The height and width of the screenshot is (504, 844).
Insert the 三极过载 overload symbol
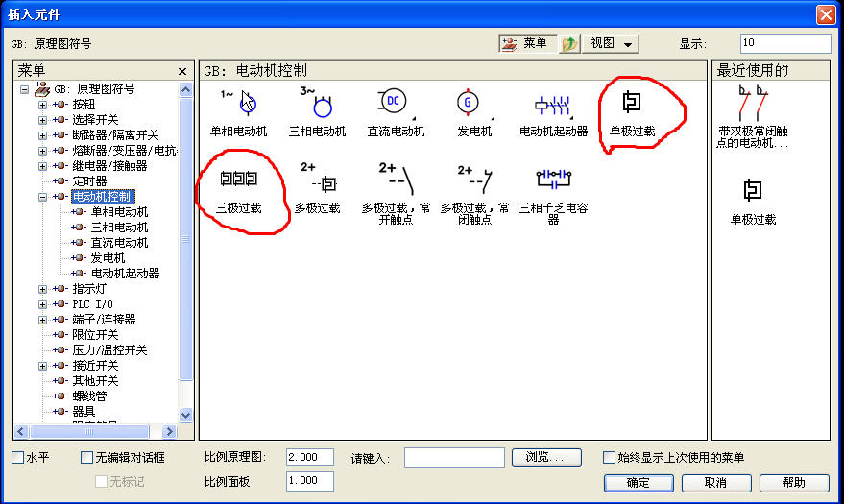(238, 178)
